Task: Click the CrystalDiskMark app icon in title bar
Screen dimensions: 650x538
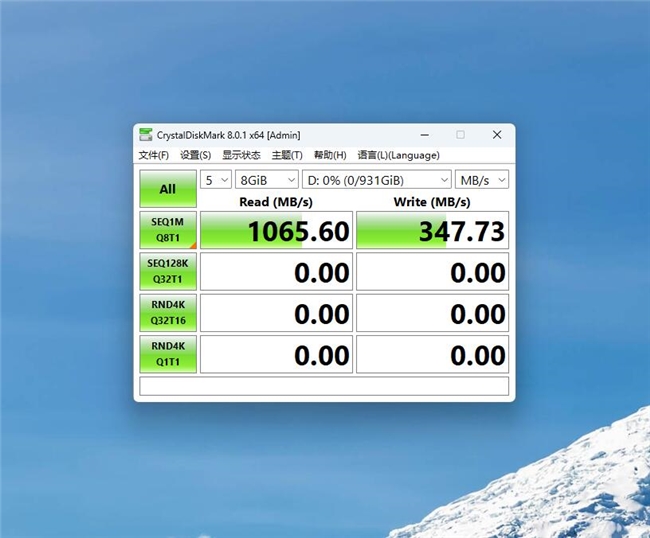Action: click(146, 135)
